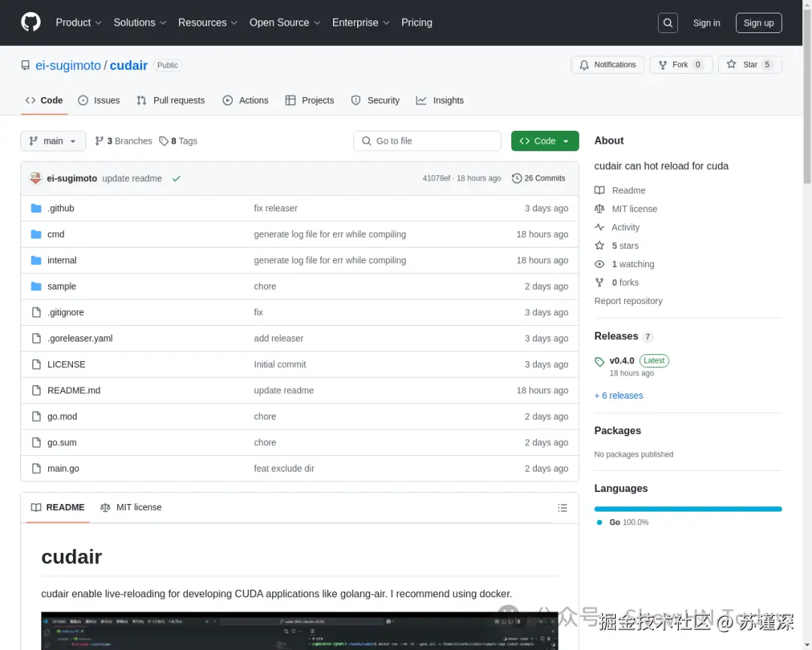Viewport: 812px width, 650px height.
Task: Open the README outline list icon
Action: tap(562, 508)
